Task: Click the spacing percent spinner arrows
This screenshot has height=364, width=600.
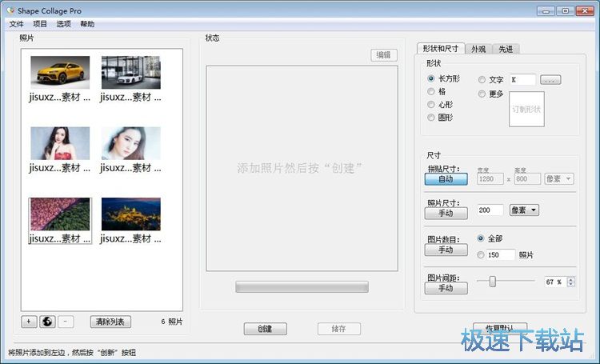Action: 570,282
